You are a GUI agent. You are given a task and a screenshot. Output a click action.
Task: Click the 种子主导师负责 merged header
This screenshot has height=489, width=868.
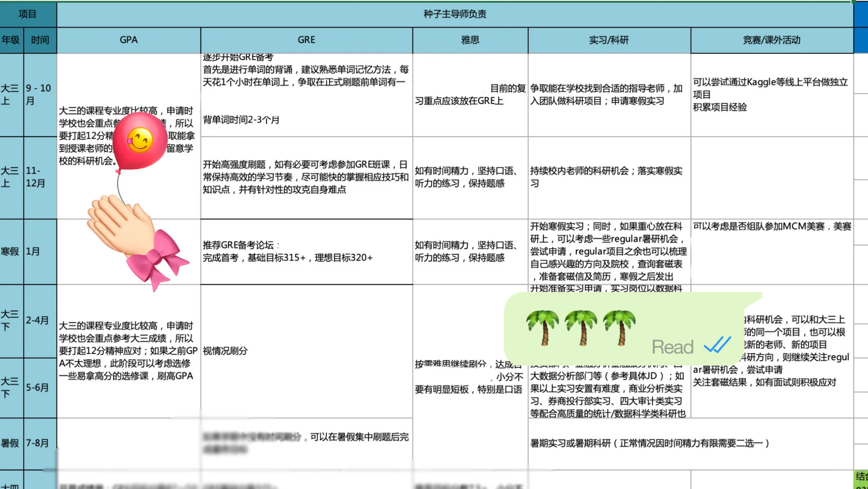(455, 14)
